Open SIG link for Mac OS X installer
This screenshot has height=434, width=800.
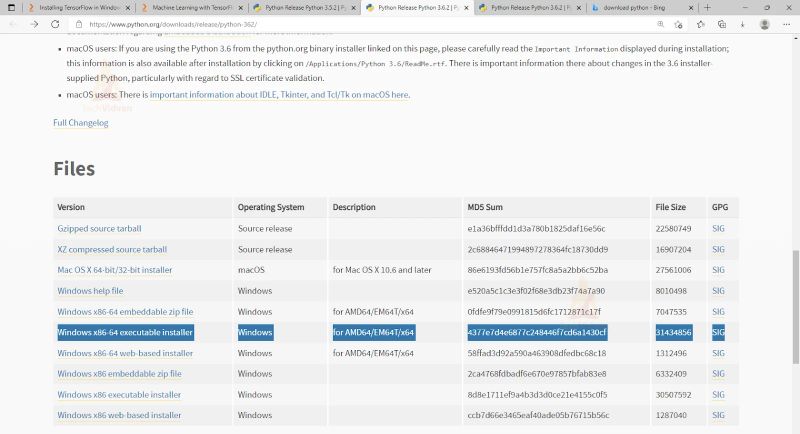coord(718,270)
